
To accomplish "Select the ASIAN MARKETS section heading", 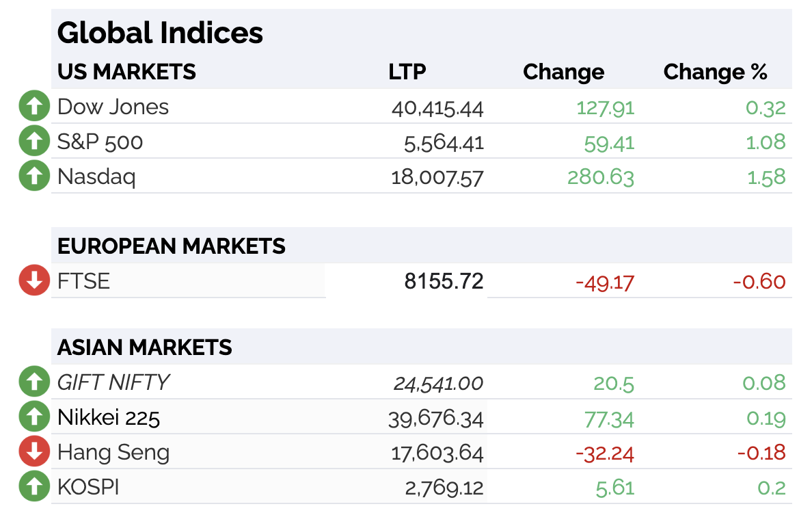I will pos(144,347).
